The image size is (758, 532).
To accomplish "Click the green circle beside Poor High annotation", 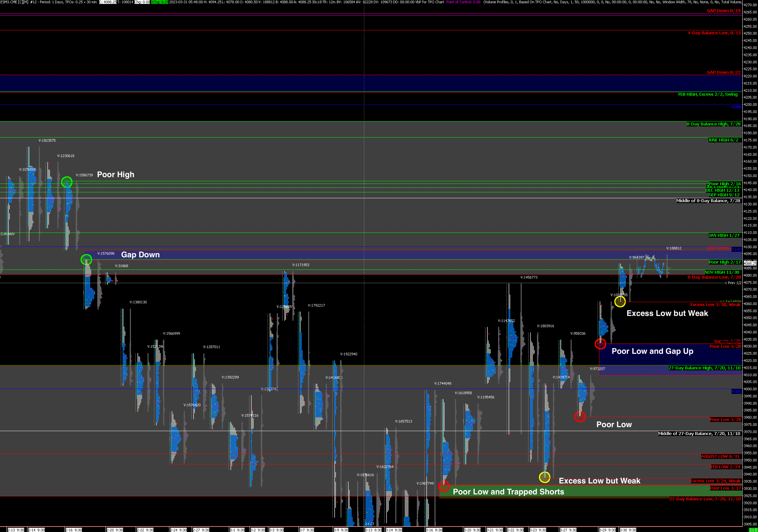I will [67, 182].
